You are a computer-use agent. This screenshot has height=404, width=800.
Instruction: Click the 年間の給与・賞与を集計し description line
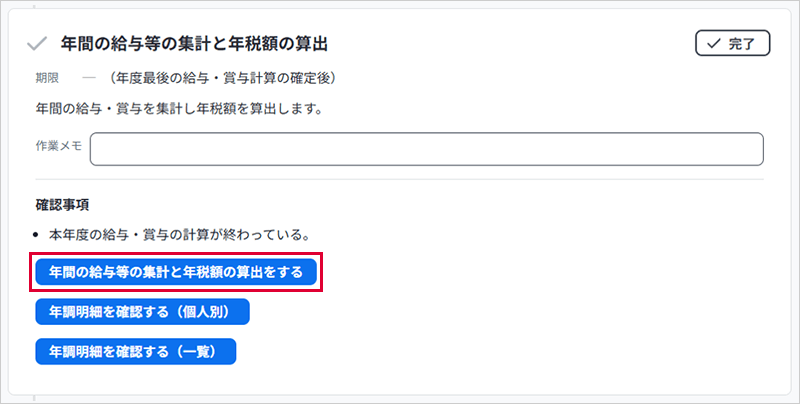178,108
